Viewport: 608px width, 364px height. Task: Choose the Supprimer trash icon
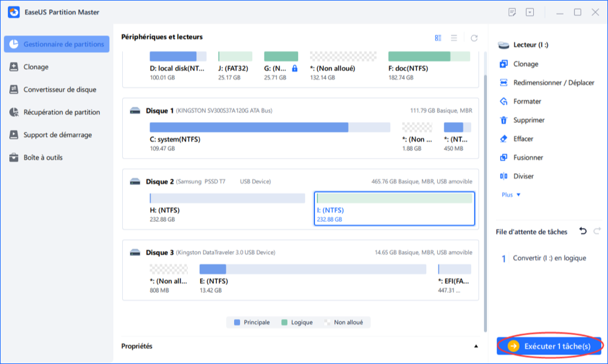[503, 120]
